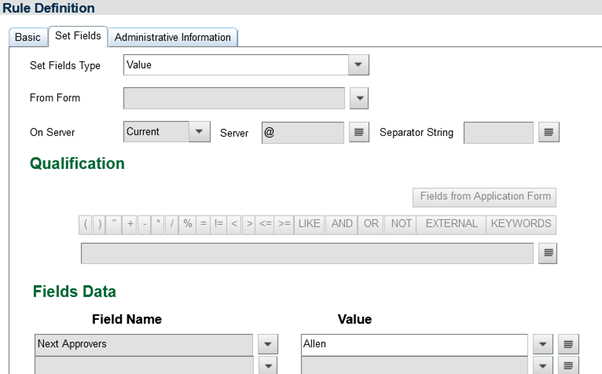Image resolution: width=602 pixels, height=374 pixels.
Task: Open the Qualification expression editor icon
Action: 548,253
